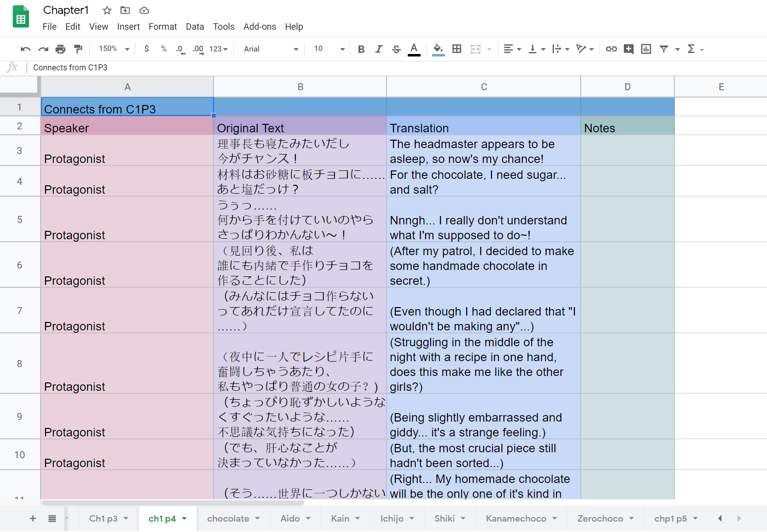Open the Borders options
767x532 pixels.
457,49
